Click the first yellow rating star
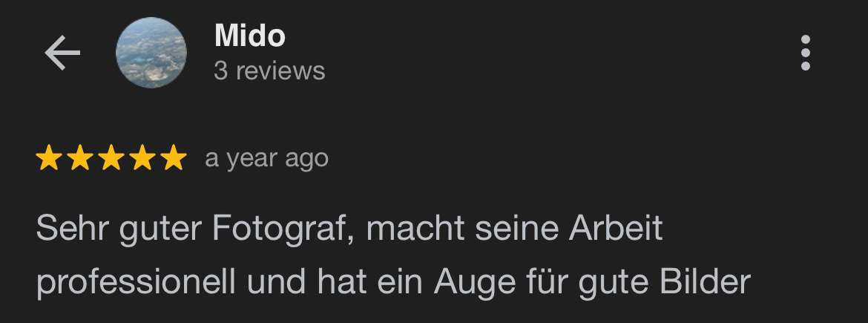 pos(49,157)
